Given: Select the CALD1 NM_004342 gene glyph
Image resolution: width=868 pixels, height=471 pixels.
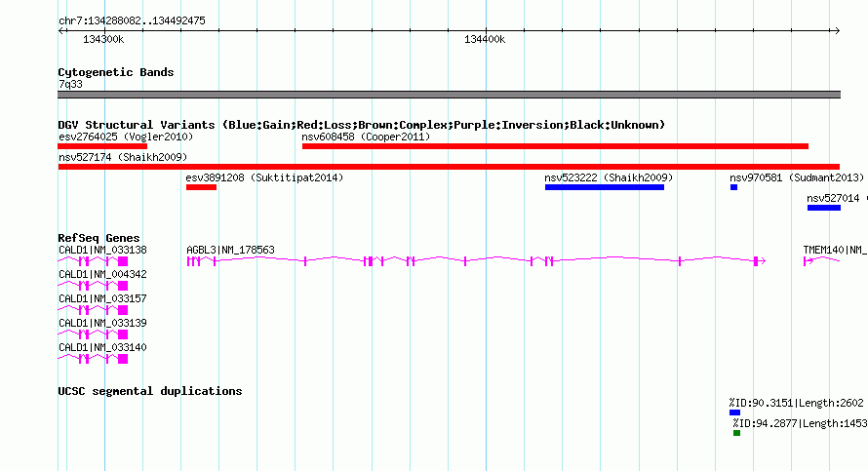Looking at the screenshot, I should (93, 286).
